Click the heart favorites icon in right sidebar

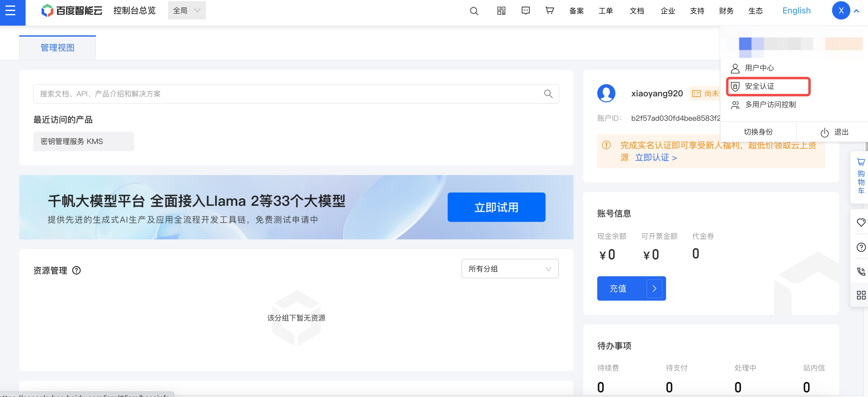point(861,223)
